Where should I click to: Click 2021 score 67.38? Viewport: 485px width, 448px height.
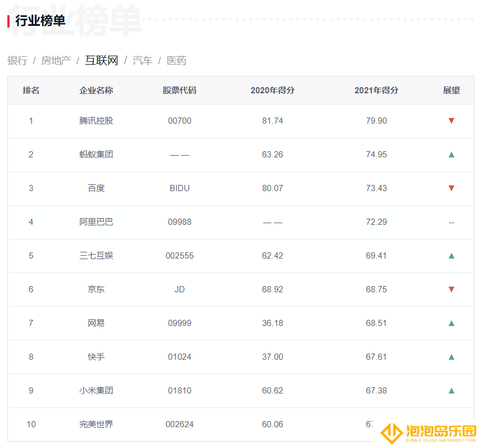click(376, 391)
